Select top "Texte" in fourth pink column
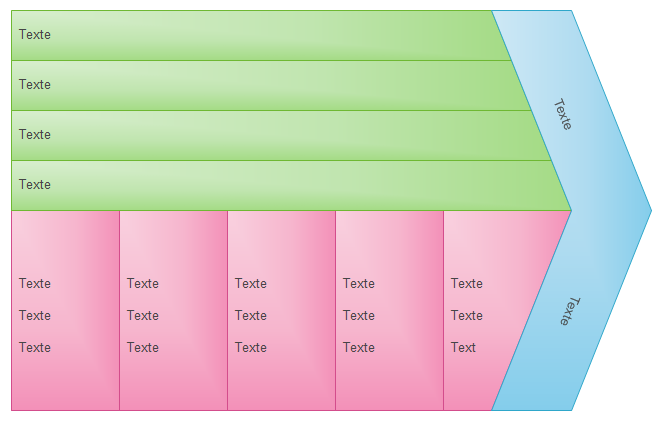The height and width of the screenshot is (421, 661). 359,284
